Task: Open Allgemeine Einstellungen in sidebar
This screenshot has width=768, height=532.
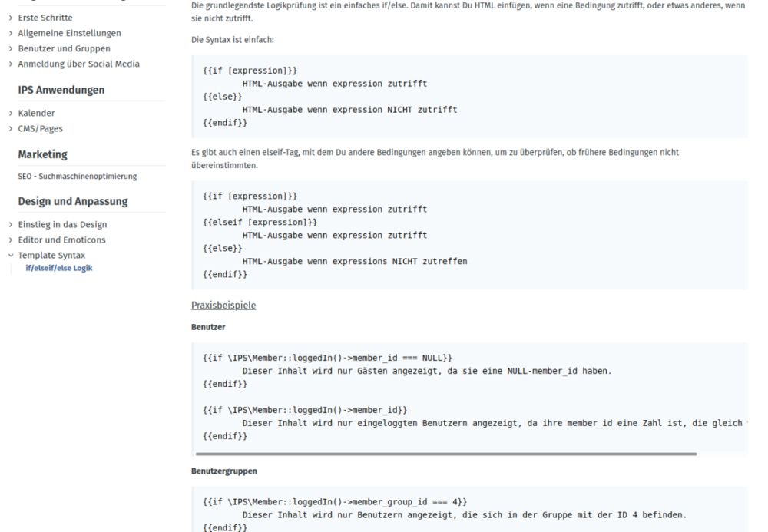Action: click(69, 33)
